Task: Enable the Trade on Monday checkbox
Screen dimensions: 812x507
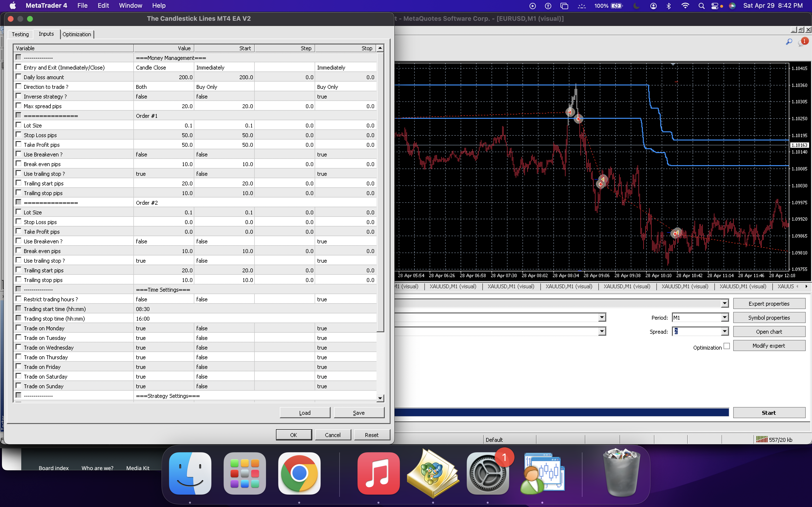Action: 18,328
